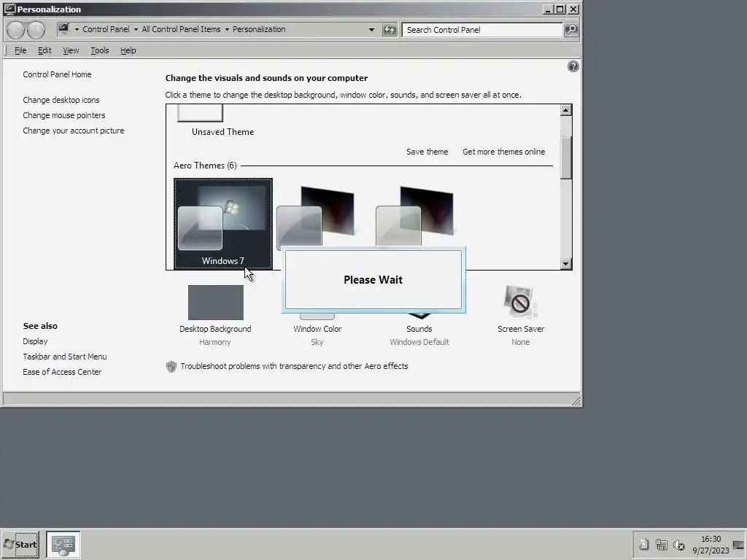The image size is (747, 560).
Task: Click the network tray icon
Action: (661, 544)
